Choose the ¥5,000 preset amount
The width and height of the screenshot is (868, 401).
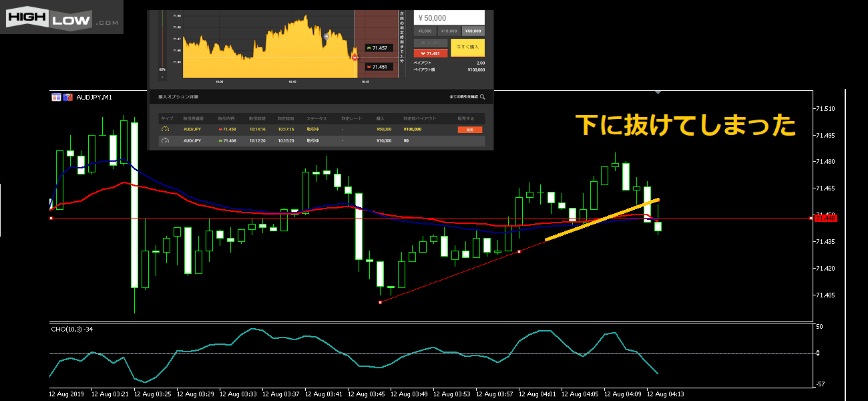425,31
